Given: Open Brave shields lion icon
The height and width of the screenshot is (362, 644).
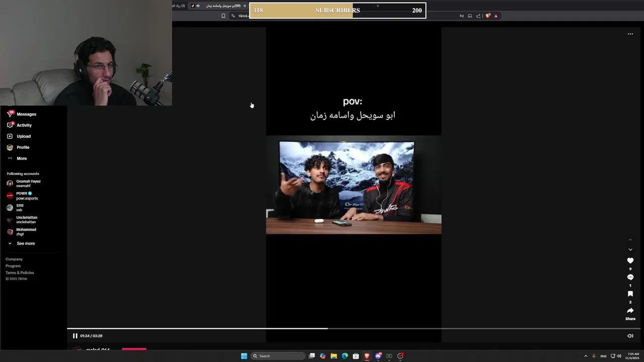Looking at the screenshot, I should pyautogui.click(x=488, y=16).
